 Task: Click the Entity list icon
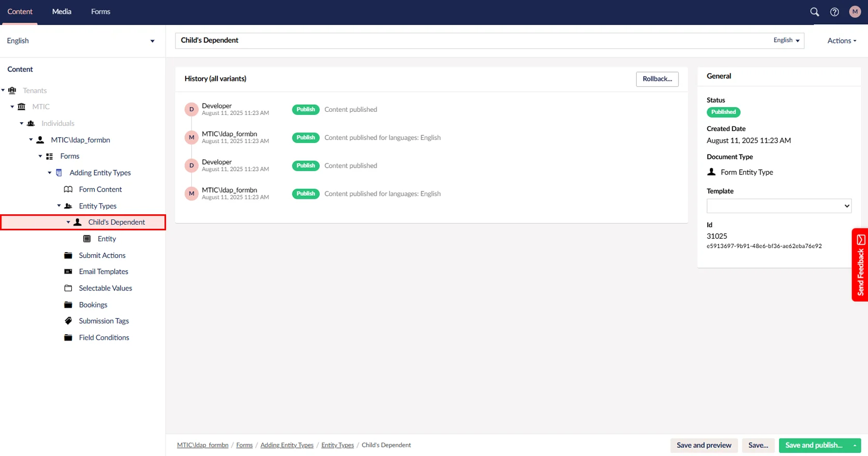point(87,239)
